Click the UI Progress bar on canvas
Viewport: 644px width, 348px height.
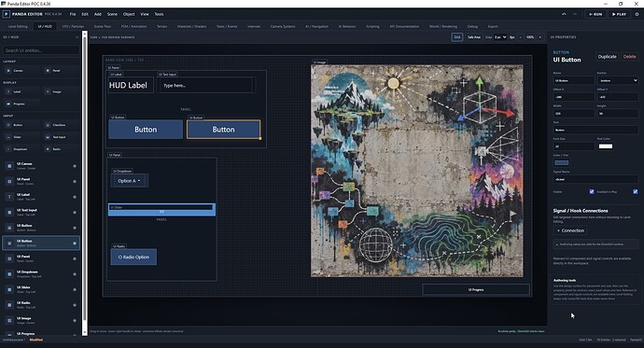(x=476, y=289)
